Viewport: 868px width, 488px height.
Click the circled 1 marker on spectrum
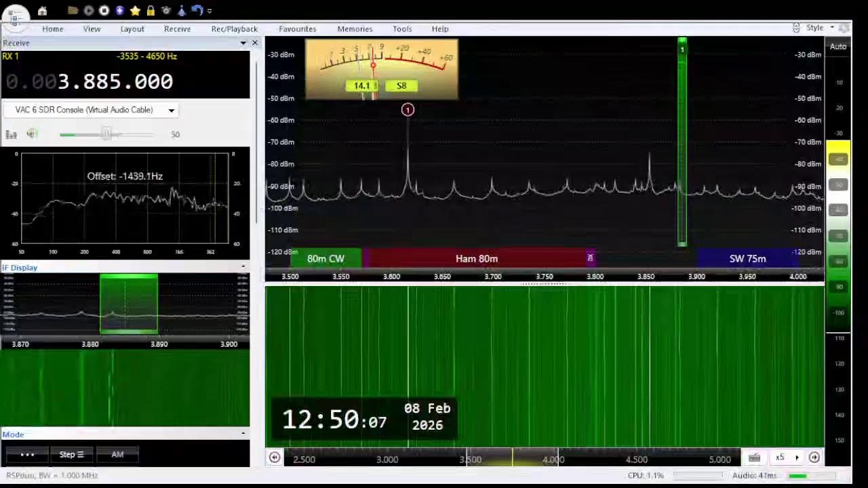408,110
